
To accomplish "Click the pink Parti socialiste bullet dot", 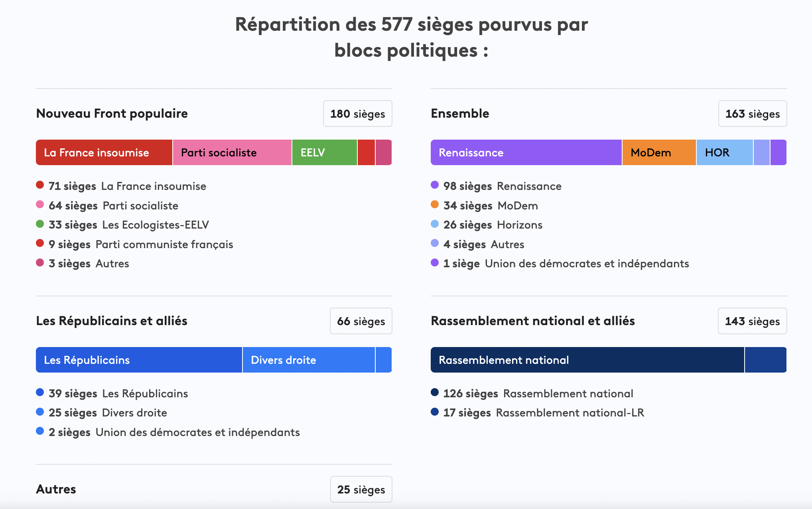I will coord(40,205).
